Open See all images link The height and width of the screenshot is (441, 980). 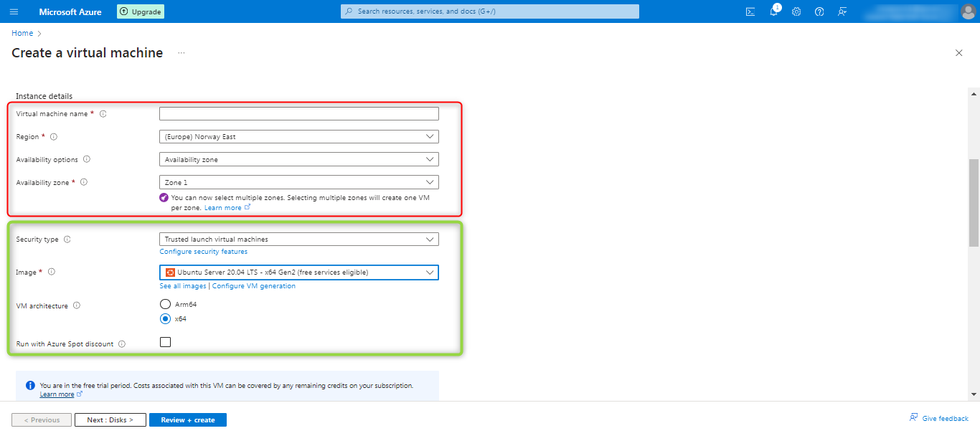pos(183,286)
